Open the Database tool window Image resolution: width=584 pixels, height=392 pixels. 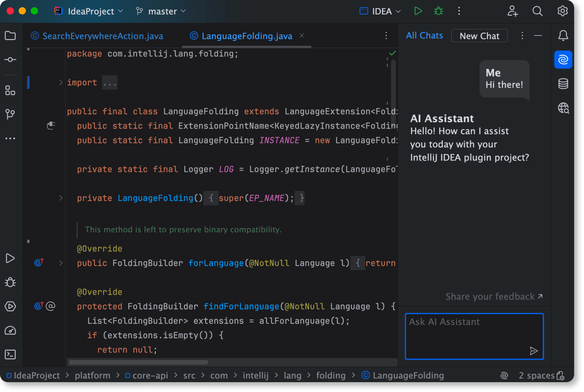pyautogui.click(x=563, y=84)
